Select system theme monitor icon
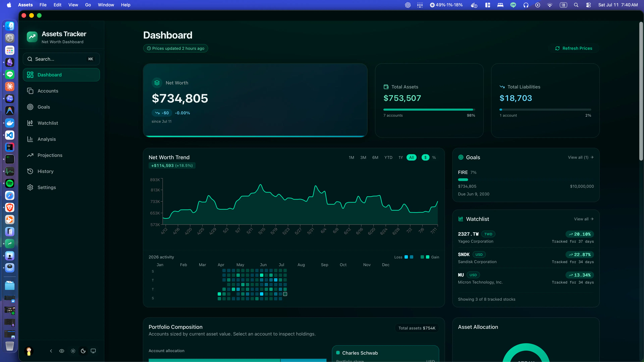 (x=93, y=351)
